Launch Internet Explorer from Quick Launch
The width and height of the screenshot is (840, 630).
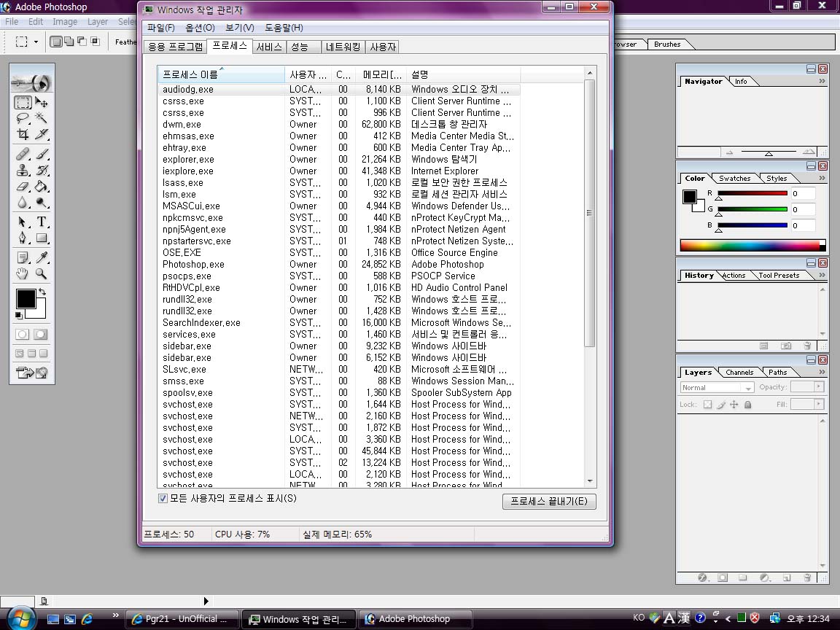pos(87,619)
